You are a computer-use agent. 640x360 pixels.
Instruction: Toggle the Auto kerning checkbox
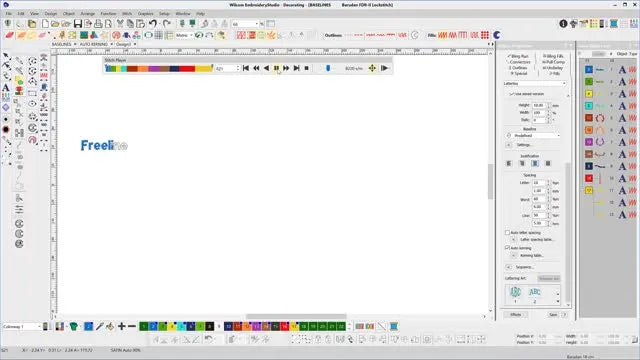click(508, 248)
